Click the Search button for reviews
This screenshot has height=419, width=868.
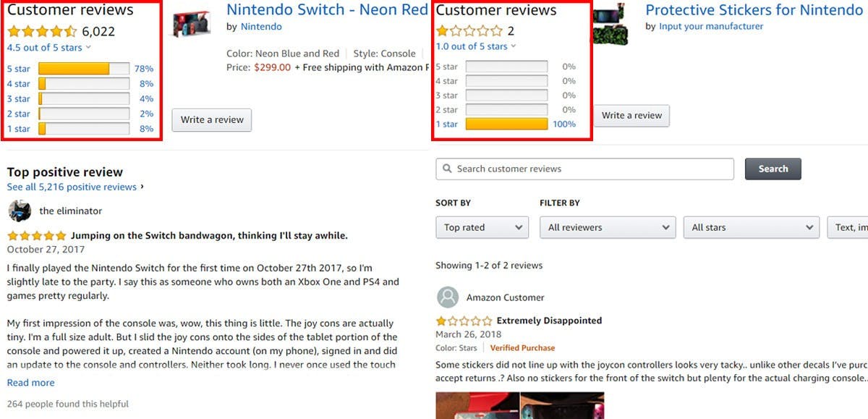(x=773, y=169)
